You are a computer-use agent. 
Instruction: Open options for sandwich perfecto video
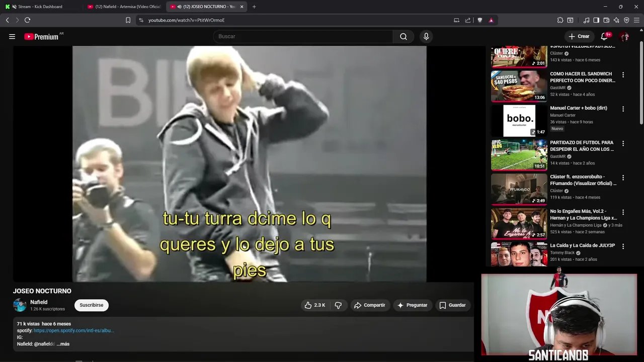[x=623, y=75]
